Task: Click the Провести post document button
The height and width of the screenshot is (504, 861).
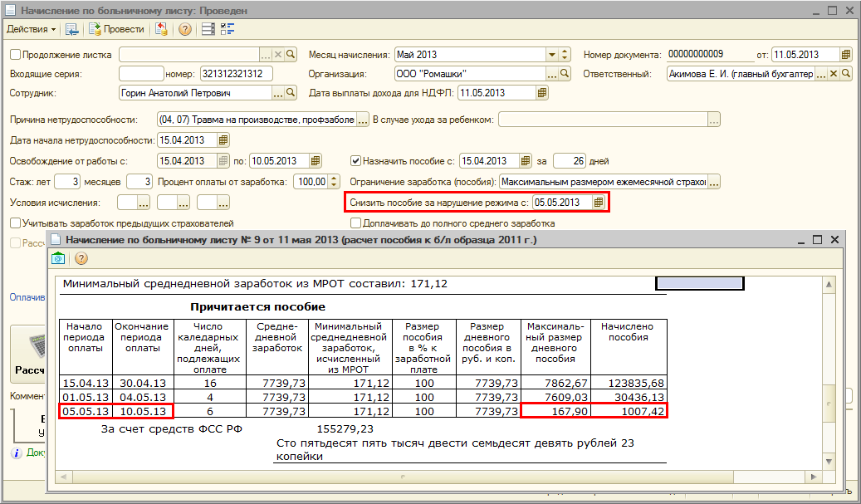Action: pos(117,29)
